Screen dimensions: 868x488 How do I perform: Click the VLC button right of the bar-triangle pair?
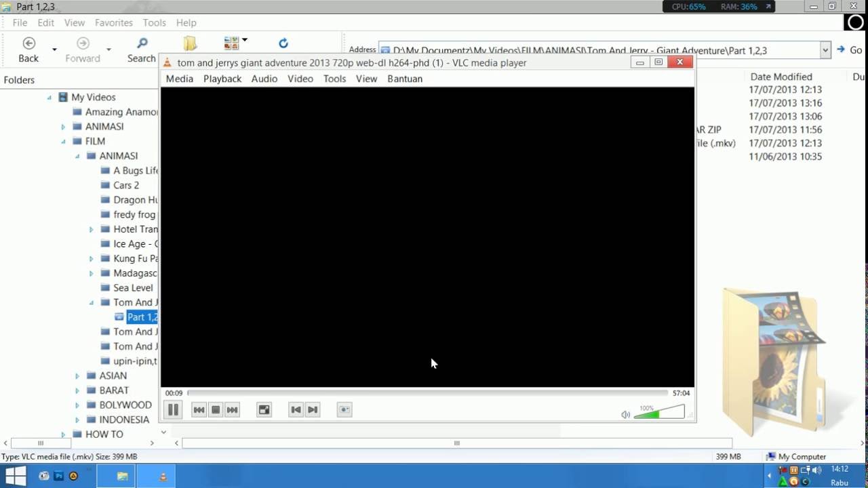click(x=344, y=409)
